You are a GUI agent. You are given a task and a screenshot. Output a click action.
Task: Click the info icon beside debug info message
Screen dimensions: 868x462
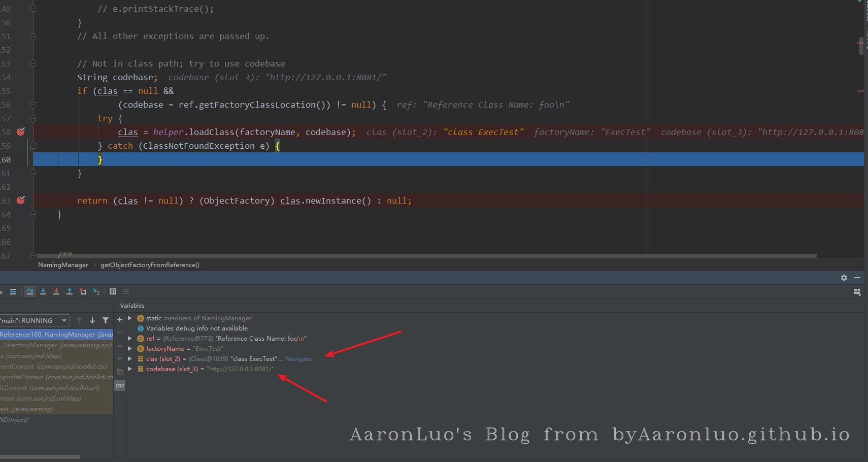click(x=141, y=328)
